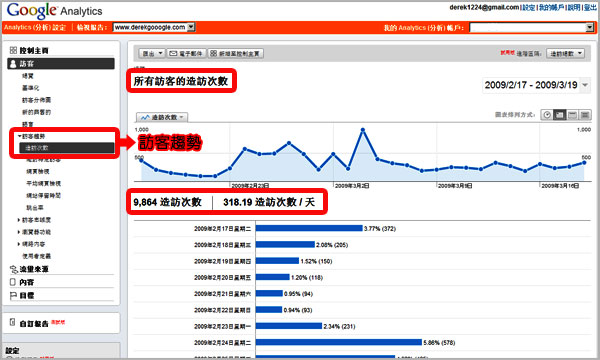Select 使用者定義 in the sidebar
600x360 pixels.
pyautogui.click(x=36, y=256)
